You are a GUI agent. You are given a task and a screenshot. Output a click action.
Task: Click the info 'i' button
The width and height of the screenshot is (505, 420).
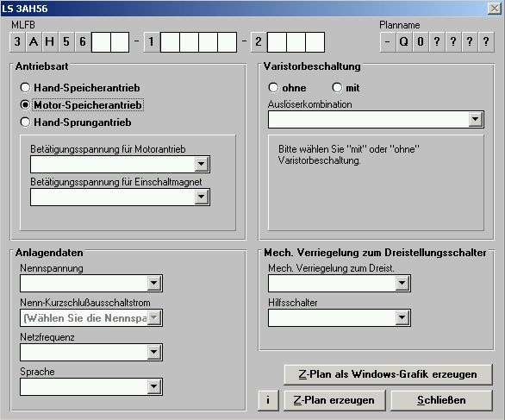pyautogui.click(x=268, y=400)
